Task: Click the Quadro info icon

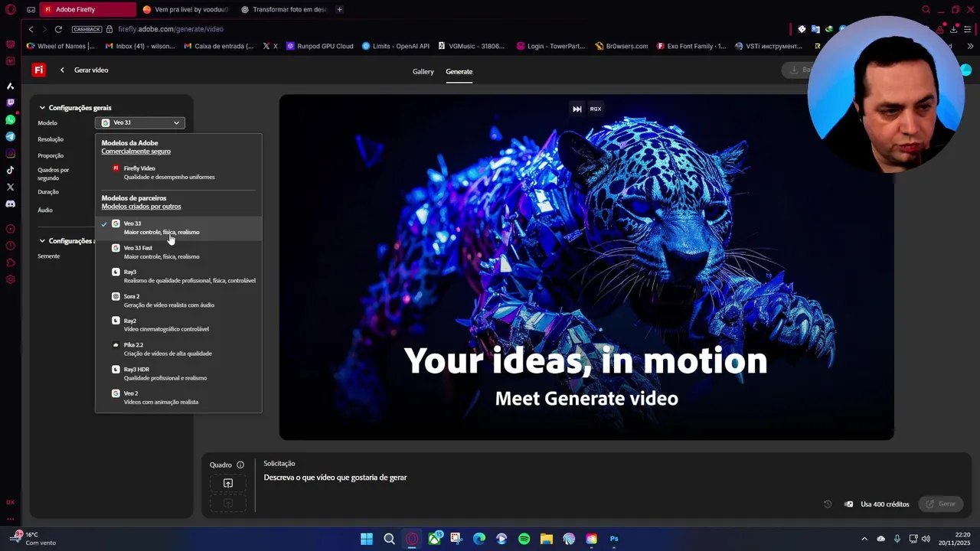Action: (x=240, y=465)
